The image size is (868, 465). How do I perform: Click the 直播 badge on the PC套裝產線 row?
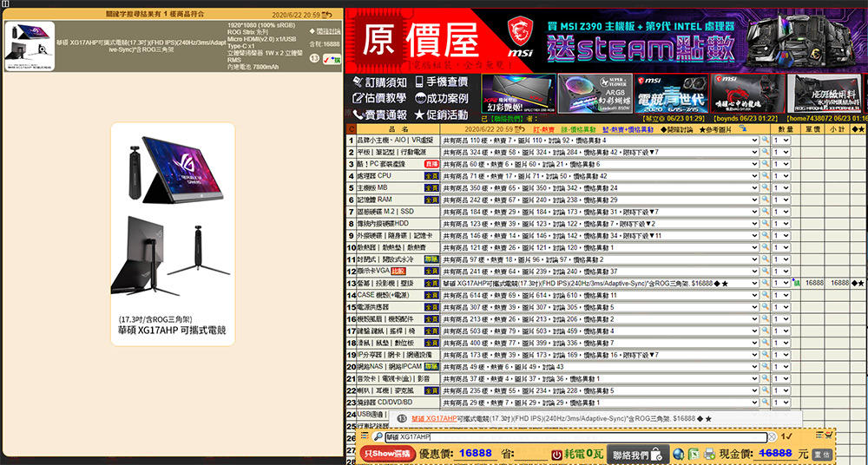(431, 164)
